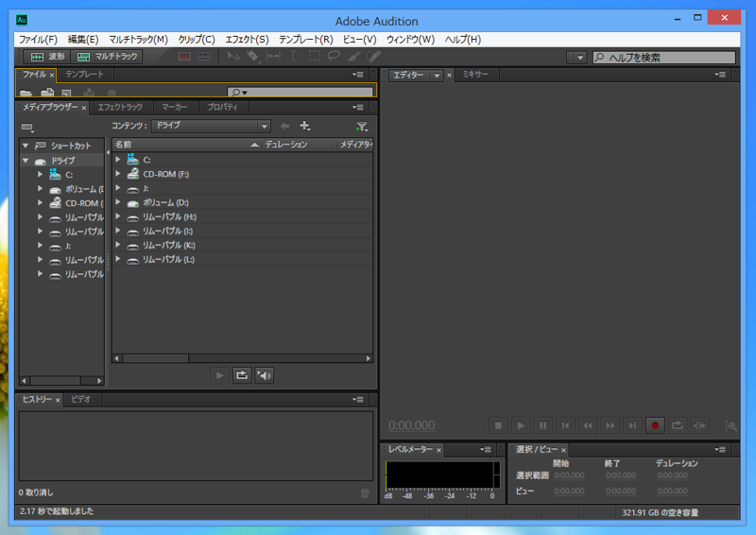756x535 pixels.
Task: Switch to Waveform (波形) editor view
Action: click(x=47, y=57)
